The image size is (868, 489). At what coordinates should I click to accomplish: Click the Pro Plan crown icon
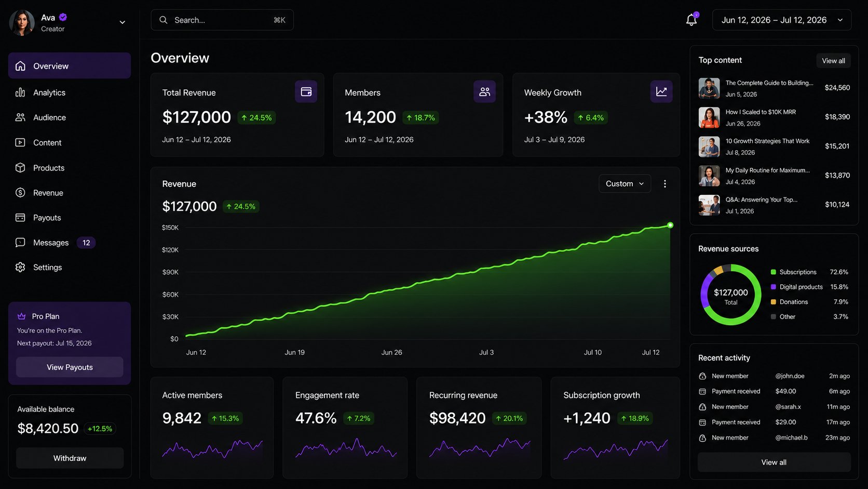click(x=22, y=316)
